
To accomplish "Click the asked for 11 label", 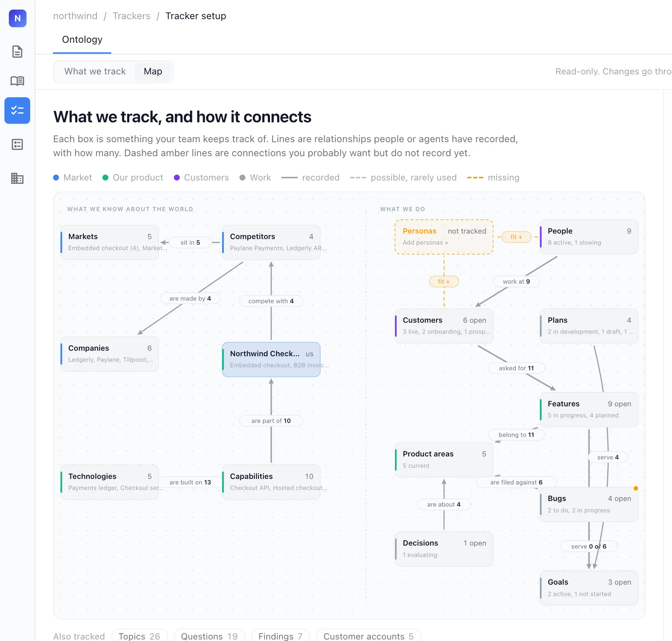I will [516, 368].
